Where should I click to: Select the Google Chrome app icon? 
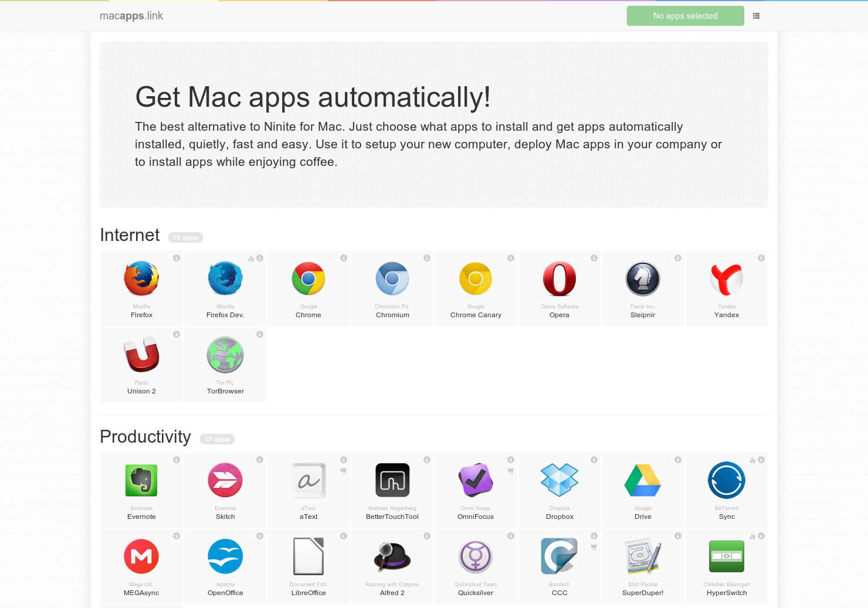(x=308, y=279)
